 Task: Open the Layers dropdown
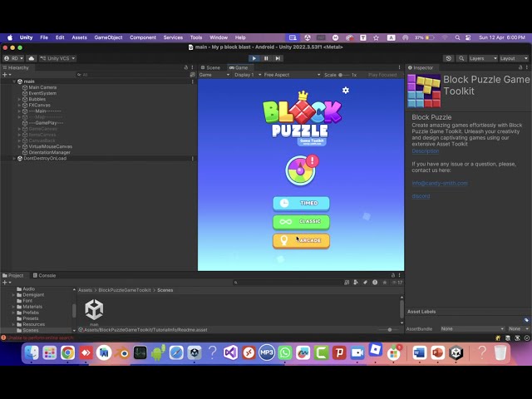point(483,58)
